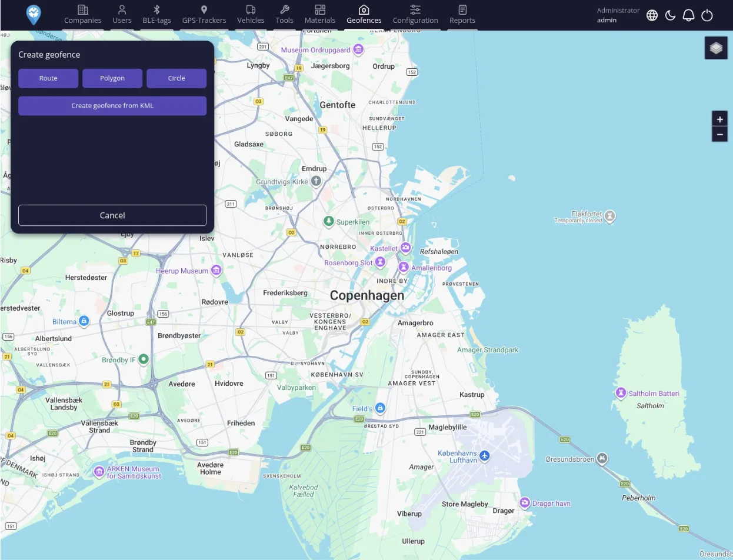
Task: Select the Field's shopping marker
Action: (x=380, y=408)
